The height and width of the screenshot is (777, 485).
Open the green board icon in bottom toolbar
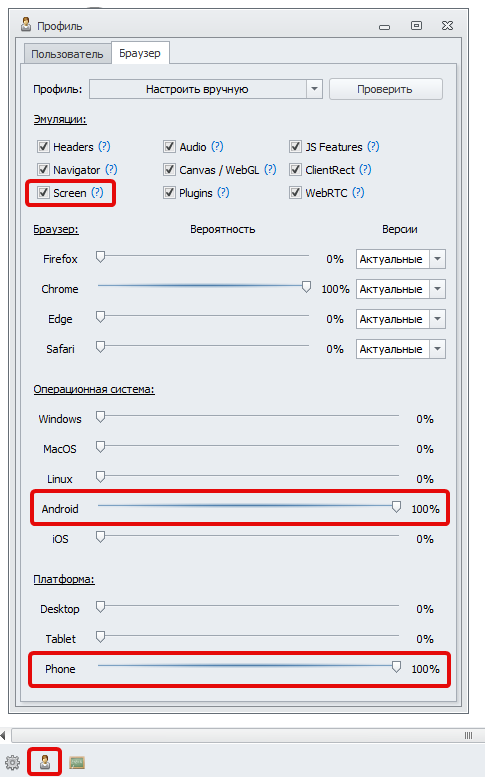[x=77, y=762]
